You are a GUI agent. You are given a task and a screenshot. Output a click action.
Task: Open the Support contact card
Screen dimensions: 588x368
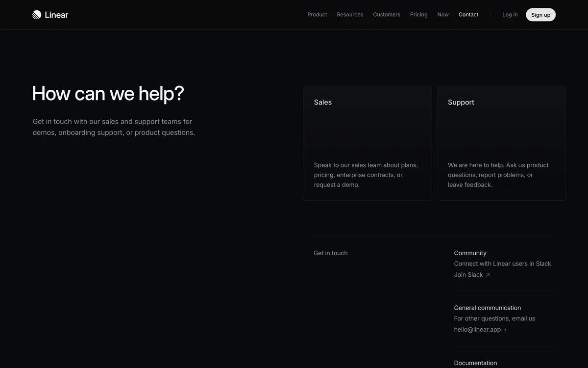501,143
